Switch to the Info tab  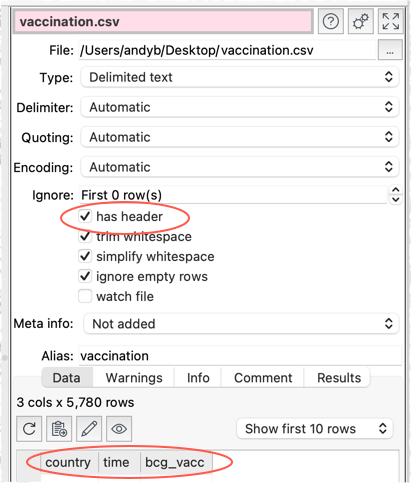(198, 378)
